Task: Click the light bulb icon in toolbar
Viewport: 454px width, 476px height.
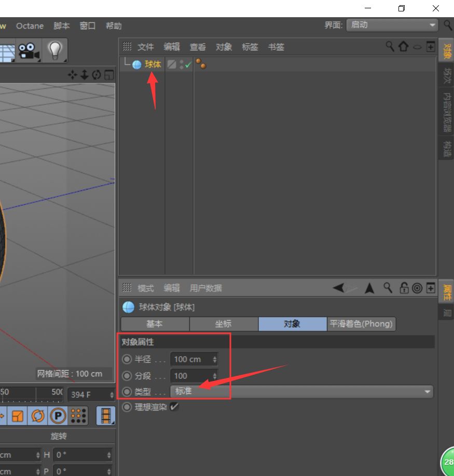Action: [x=55, y=50]
